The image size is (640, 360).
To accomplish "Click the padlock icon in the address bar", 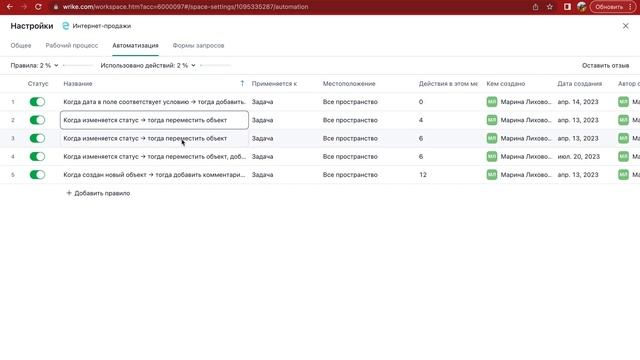I will pyautogui.click(x=56, y=7).
